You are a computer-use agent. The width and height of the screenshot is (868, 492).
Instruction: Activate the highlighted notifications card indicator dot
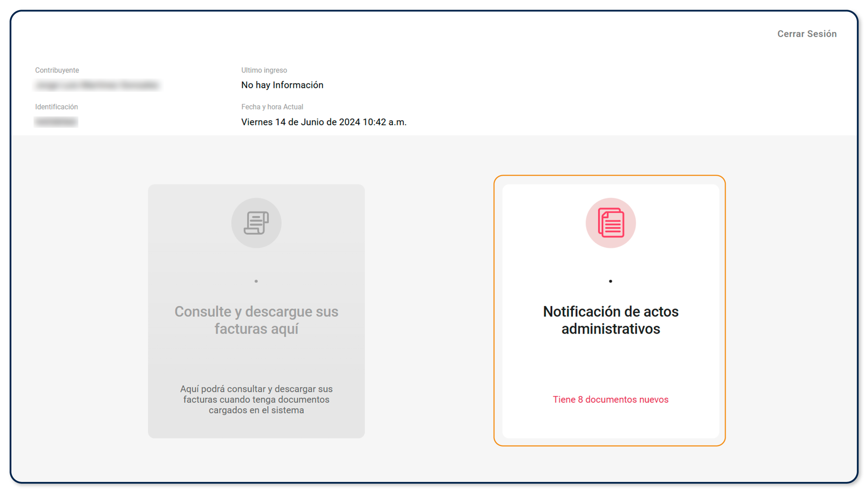pos(611,281)
